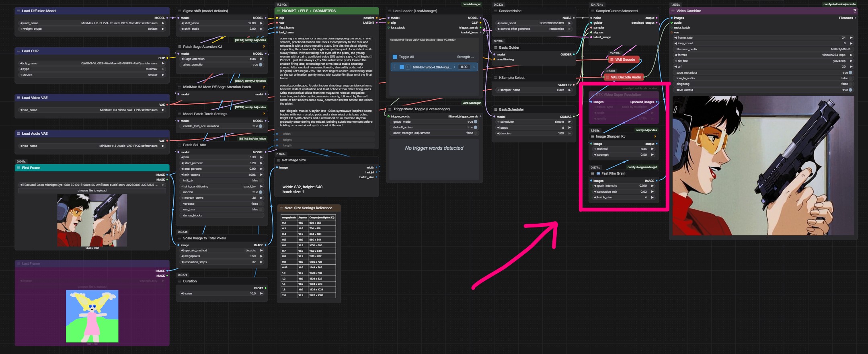
Task: Increase the shift_video value with right arrow
Action: pos(261,23)
